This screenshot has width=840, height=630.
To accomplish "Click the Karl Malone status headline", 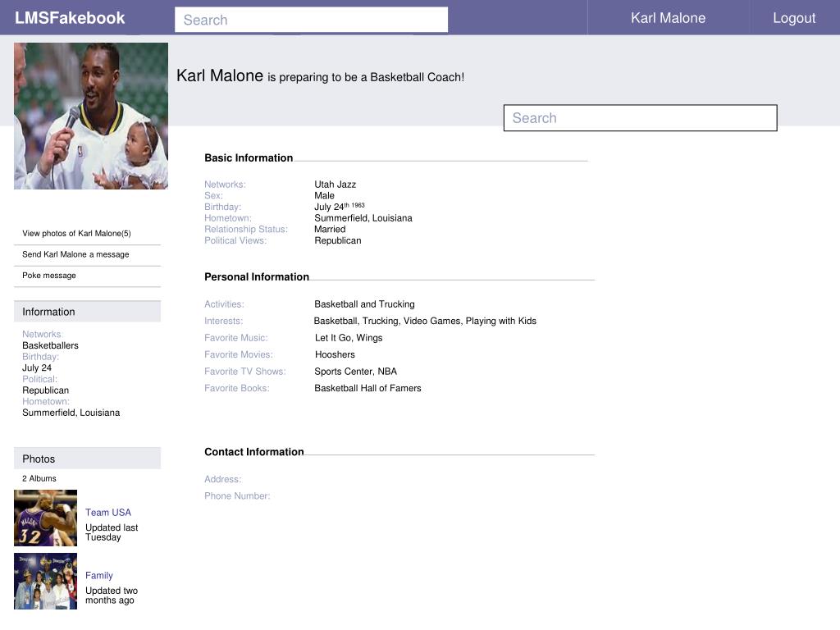I will coord(321,76).
